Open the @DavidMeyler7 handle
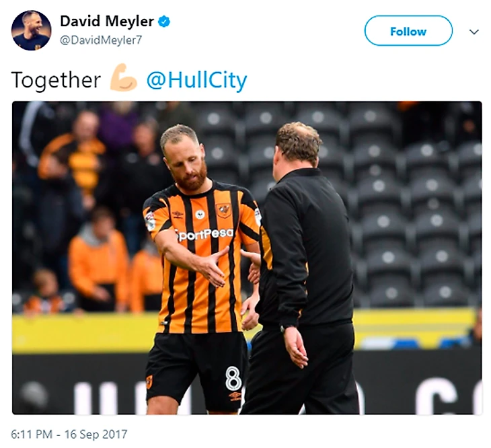Screen dimensions: 491x448 coord(100,40)
